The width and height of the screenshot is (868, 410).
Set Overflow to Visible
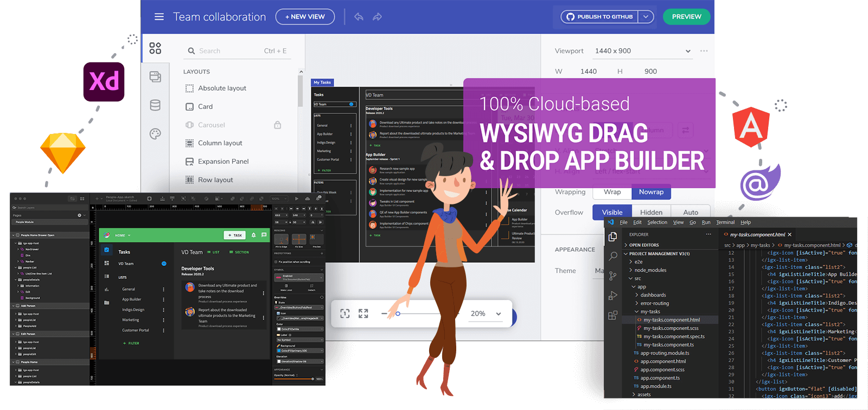[x=612, y=212]
